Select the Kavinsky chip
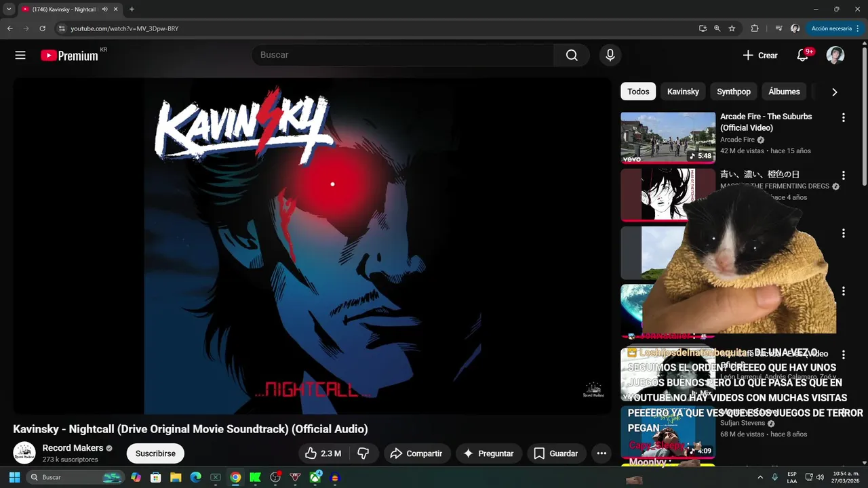 [683, 91]
